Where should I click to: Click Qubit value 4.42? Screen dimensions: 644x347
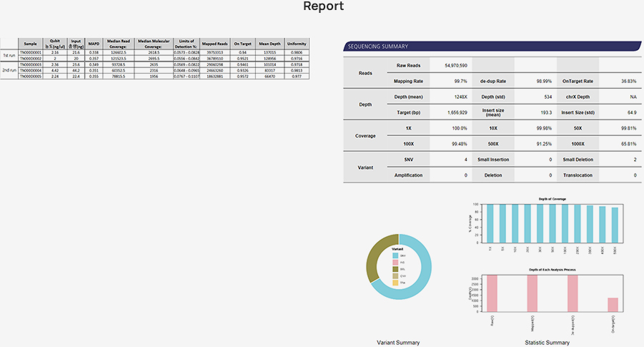(55, 70)
